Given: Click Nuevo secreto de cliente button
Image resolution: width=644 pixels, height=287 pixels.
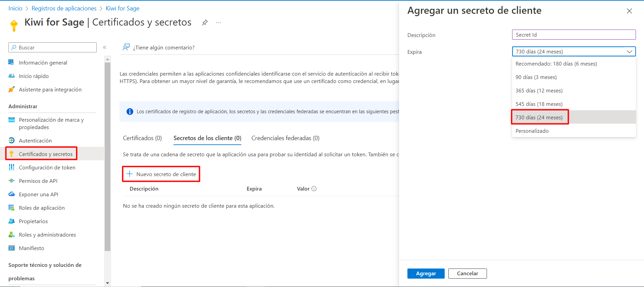Looking at the screenshot, I should pyautogui.click(x=161, y=174).
